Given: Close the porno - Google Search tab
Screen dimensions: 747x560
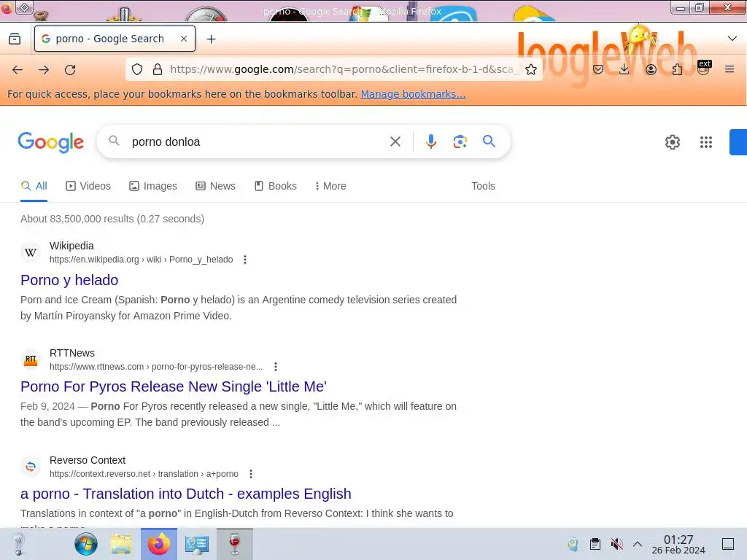Looking at the screenshot, I should 183,39.
